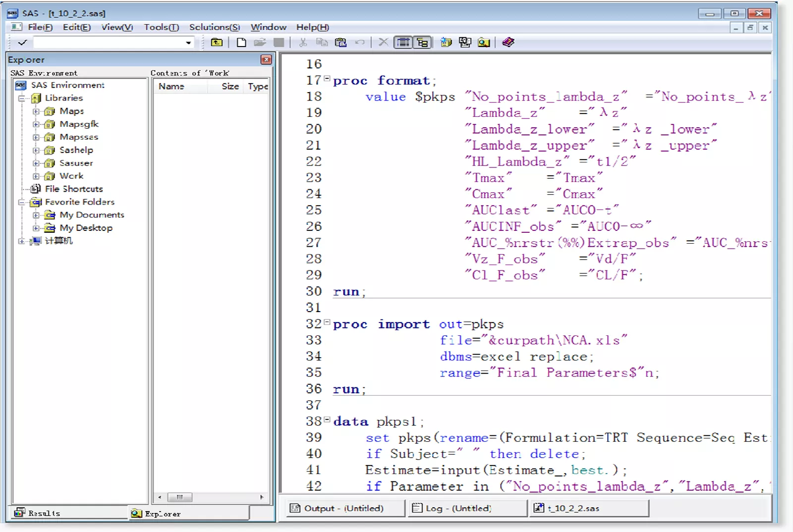This screenshot has height=532, width=793.
Task: Expand the Sashelp library node
Action: click(36, 150)
